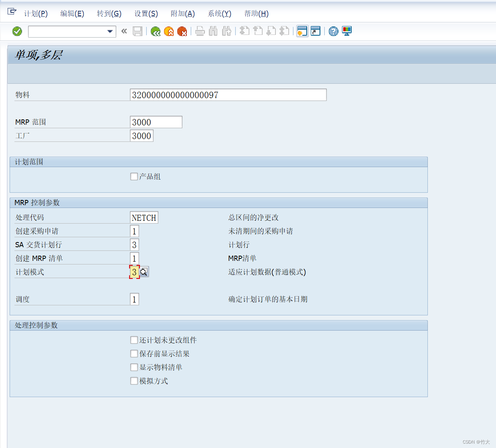Open the Find icon in the toolbar
This screenshot has height=448, width=496.
pyautogui.click(x=213, y=31)
